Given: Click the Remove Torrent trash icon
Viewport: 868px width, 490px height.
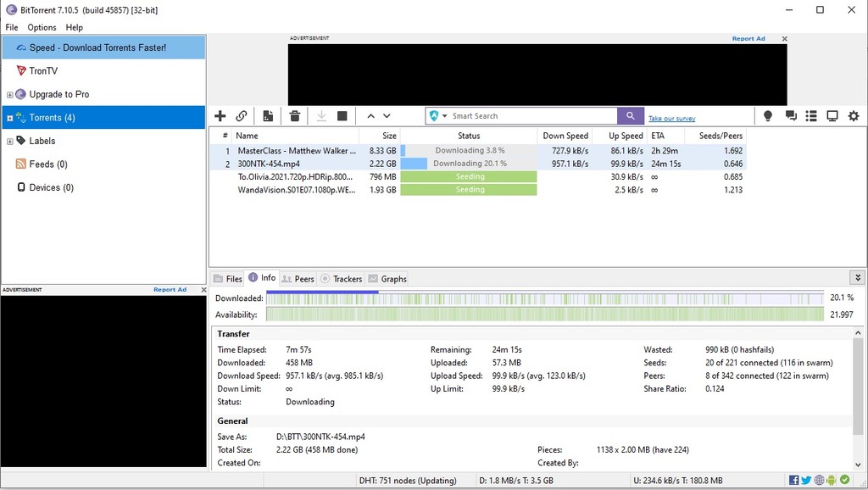Looking at the screenshot, I should 295,115.
